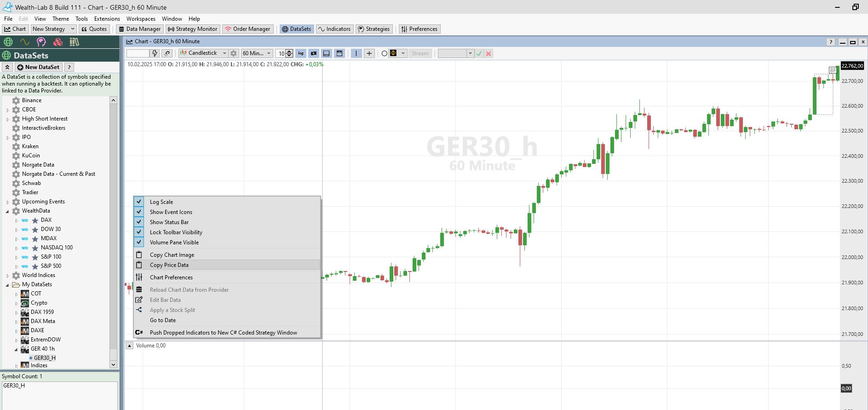Viewport: 868px width, 410px height.
Task: Choose Go to Date in context menu
Action: [x=227, y=320]
